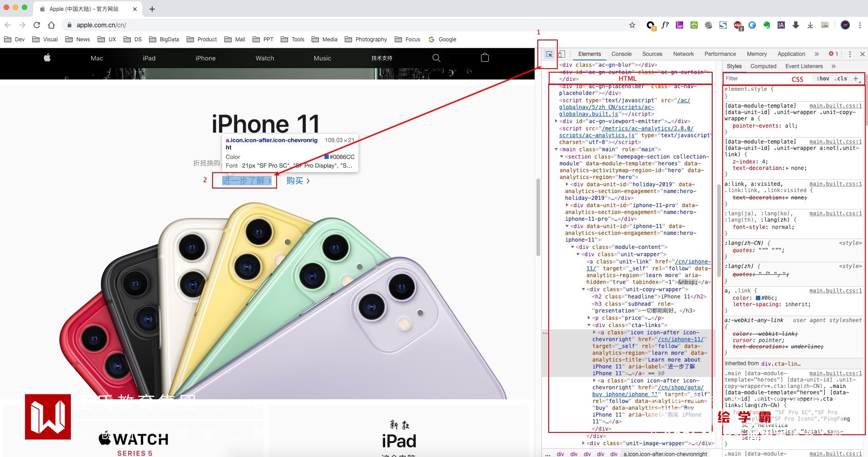Expand the iphone-11-pro div node
868x457 pixels.
coord(567,205)
